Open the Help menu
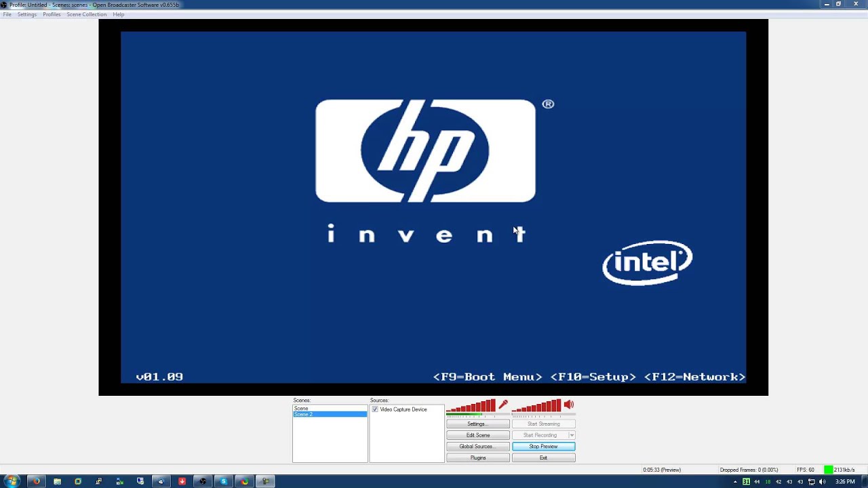 click(x=119, y=14)
